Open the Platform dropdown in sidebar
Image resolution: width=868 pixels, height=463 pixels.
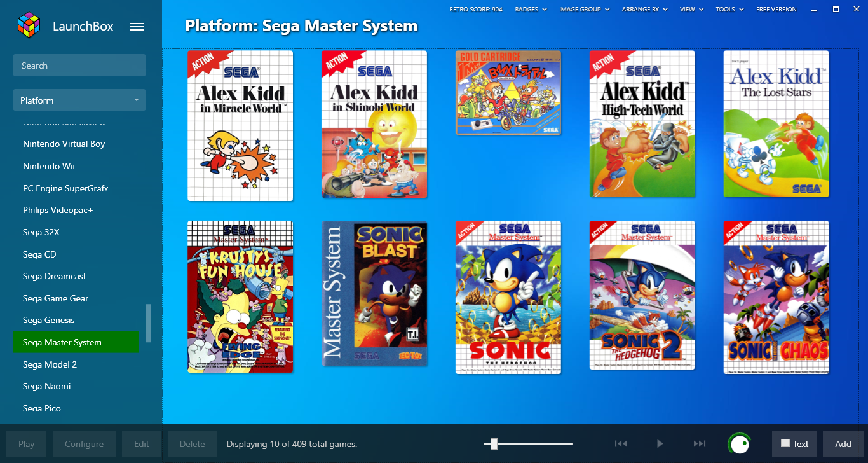click(x=79, y=100)
